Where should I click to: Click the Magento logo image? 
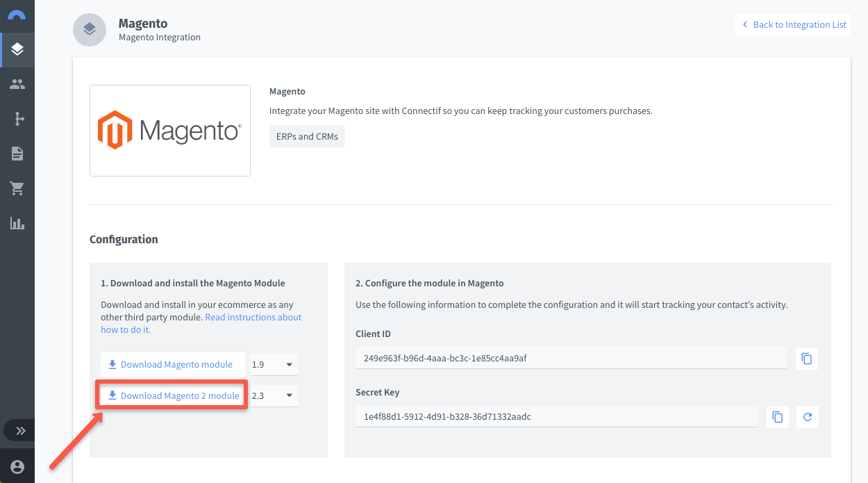pyautogui.click(x=170, y=131)
